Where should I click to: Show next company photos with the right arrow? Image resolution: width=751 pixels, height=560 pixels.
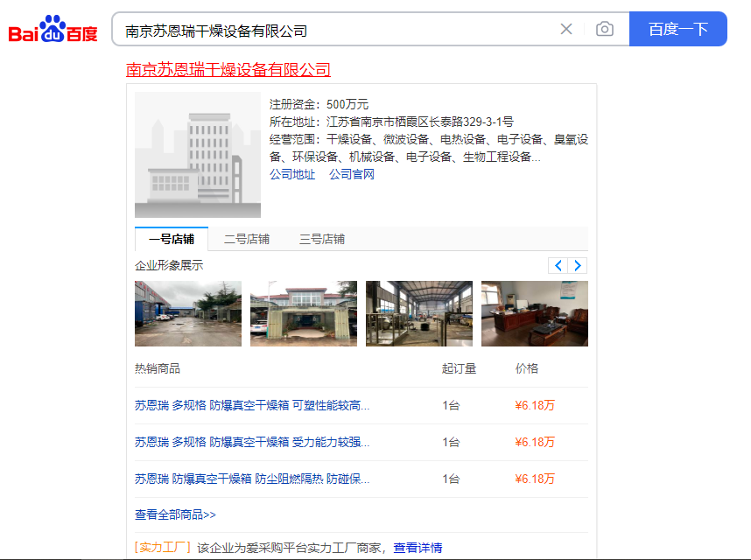click(x=578, y=265)
